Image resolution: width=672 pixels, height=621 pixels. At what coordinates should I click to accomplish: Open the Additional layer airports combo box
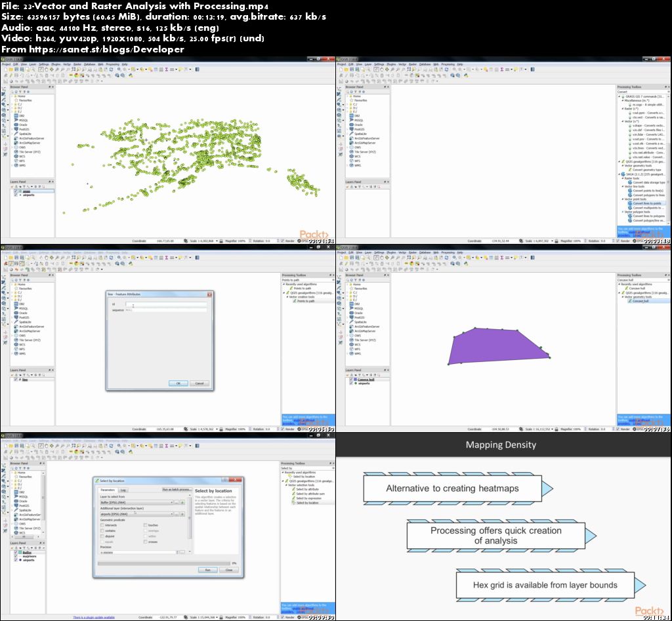pos(136,514)
